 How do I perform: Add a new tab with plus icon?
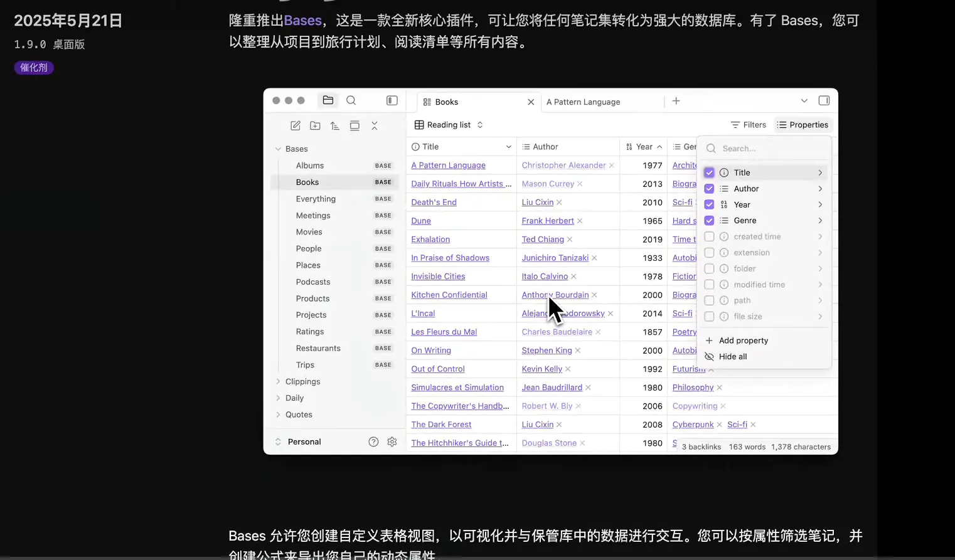pyautogui.click(x=676, y=101)
